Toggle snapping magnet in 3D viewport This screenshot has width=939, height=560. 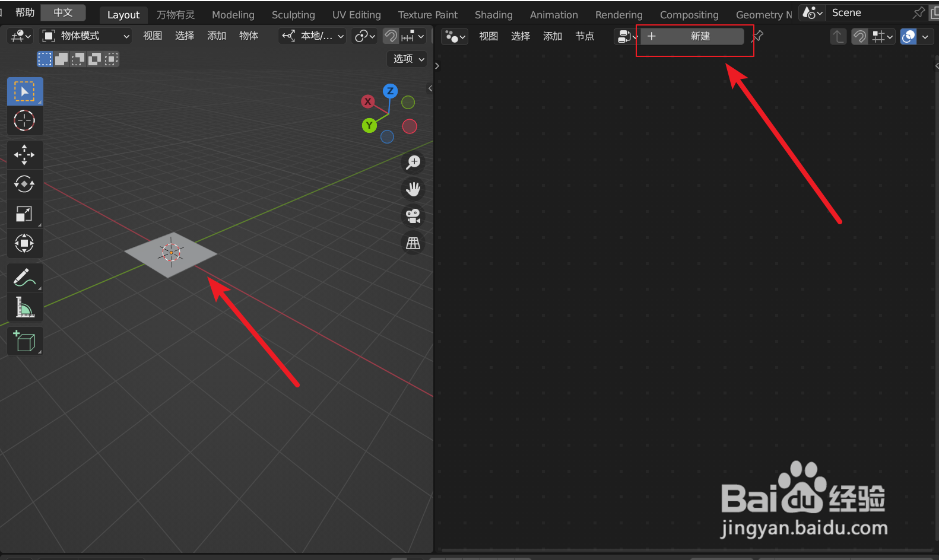point(391,36)
